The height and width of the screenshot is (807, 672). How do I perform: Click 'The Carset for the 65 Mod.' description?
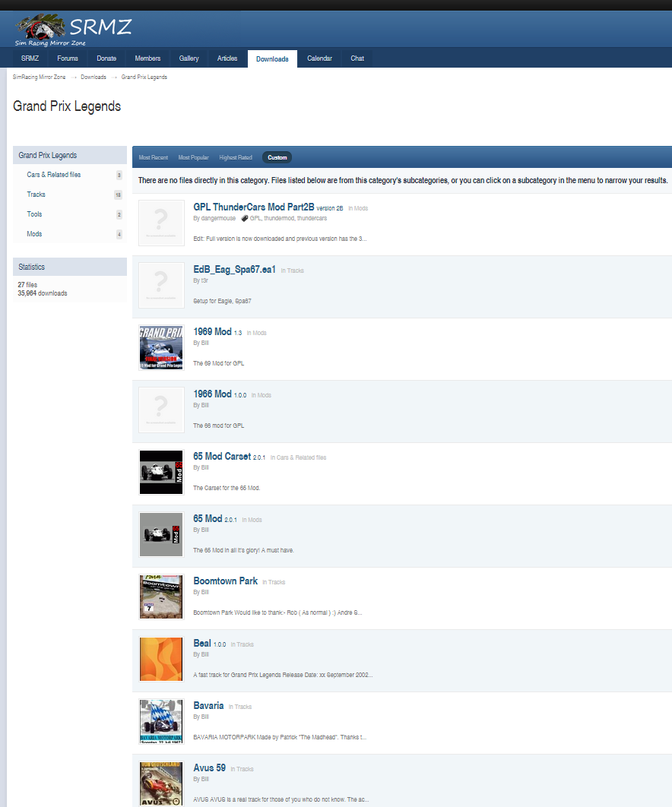pyautogui.click(x=227, y=488)
